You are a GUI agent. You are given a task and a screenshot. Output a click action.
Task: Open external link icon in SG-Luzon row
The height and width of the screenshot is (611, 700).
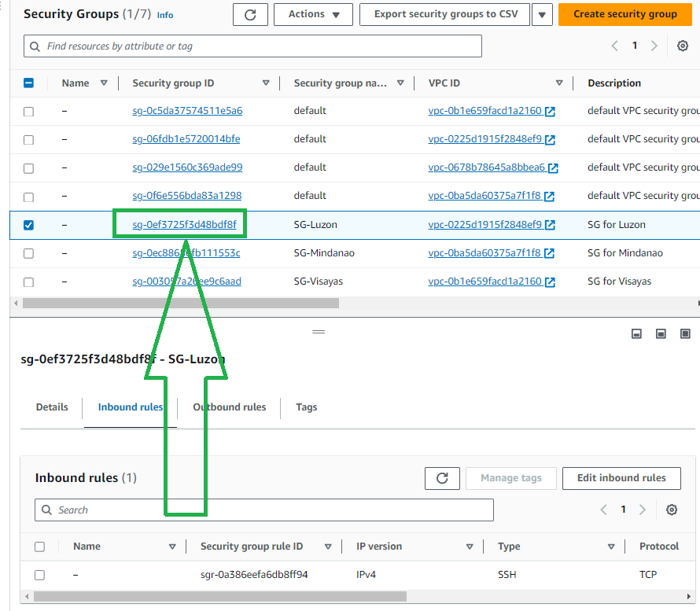(550, 225)
